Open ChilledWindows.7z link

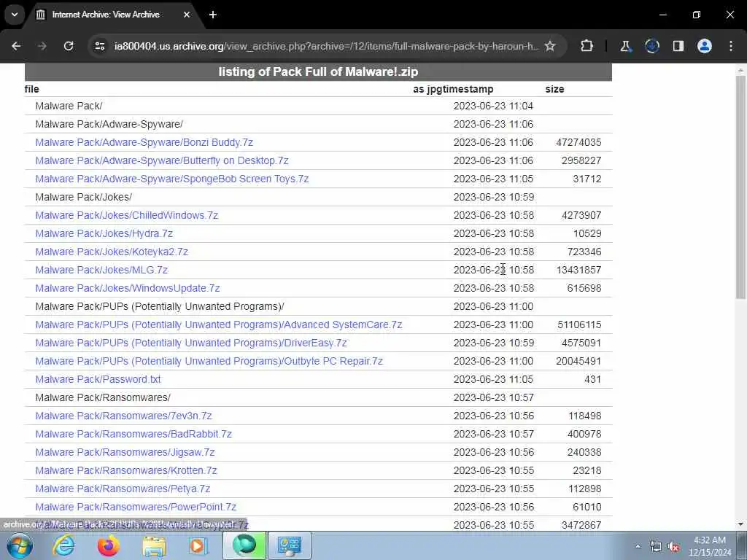(127, 215)
